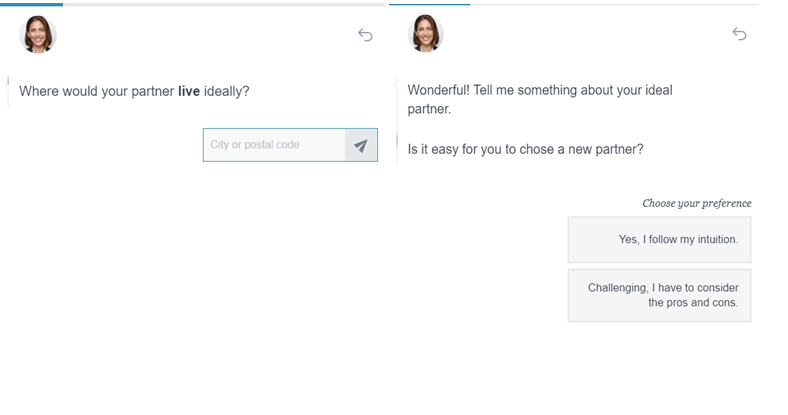Click the 'Wonderful!' greeting word
The image size is (788, 415).
click(x=441, y=90)
